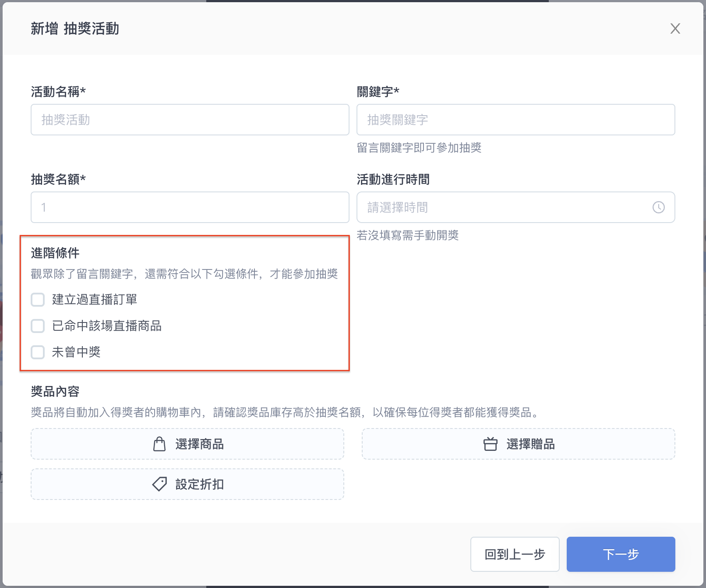Click the 選擇贈品 button
Screen dimensions: 706x588
(519, 444)
